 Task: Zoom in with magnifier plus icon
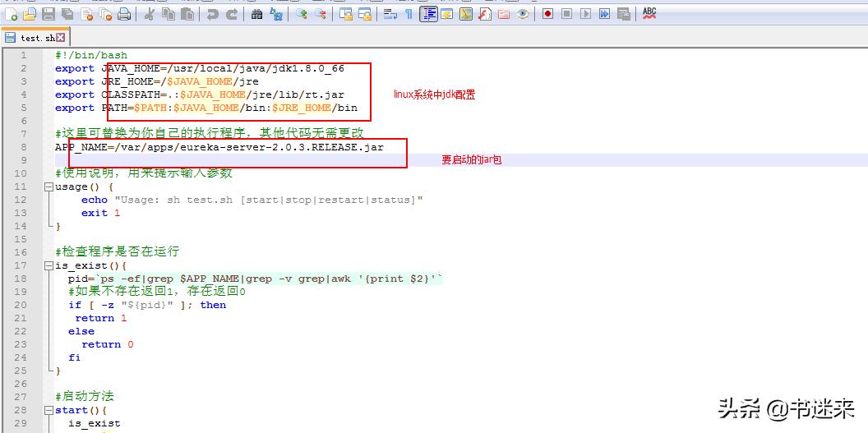click(x=301, y=14)
